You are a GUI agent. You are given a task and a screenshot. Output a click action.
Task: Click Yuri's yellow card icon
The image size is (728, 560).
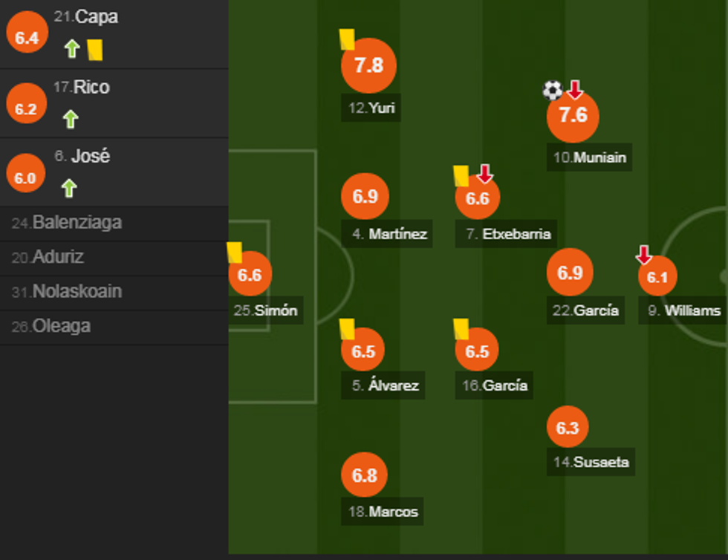pos(346,39)
